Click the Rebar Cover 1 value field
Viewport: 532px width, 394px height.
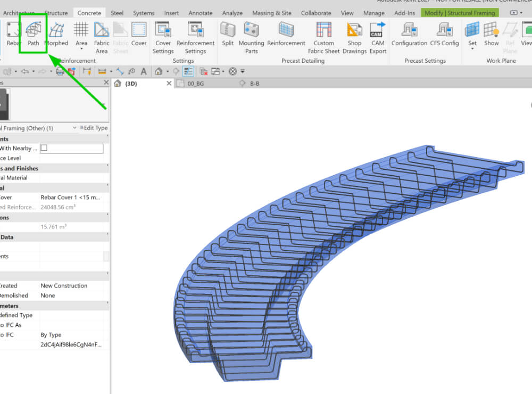(72, 198)
